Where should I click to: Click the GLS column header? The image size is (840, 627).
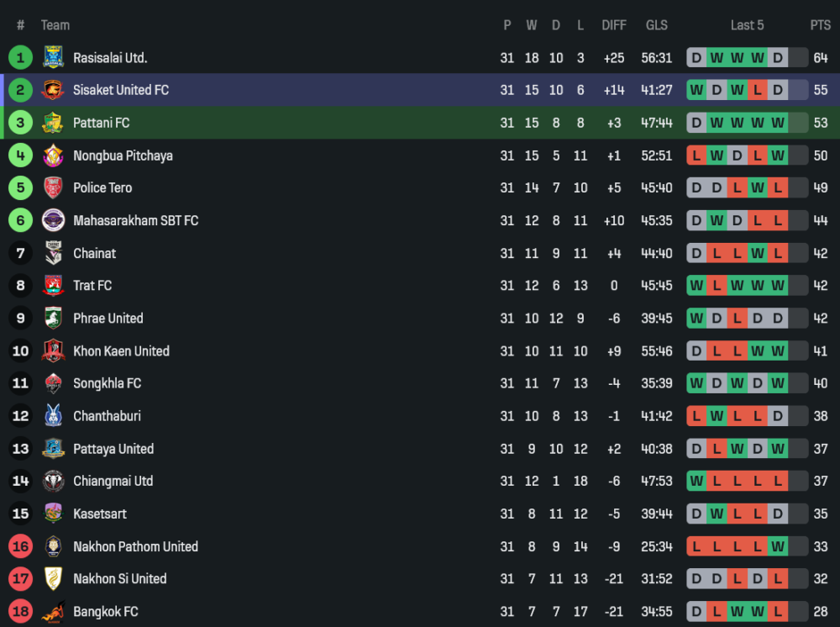(x=657, y=25)
